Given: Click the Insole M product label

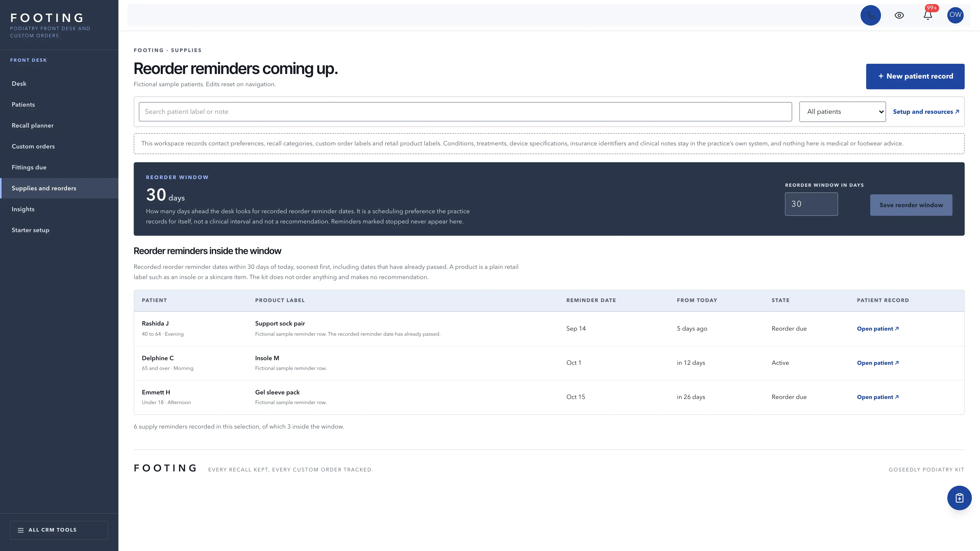Looking at the screenshot, I should [x=267, y=358].
